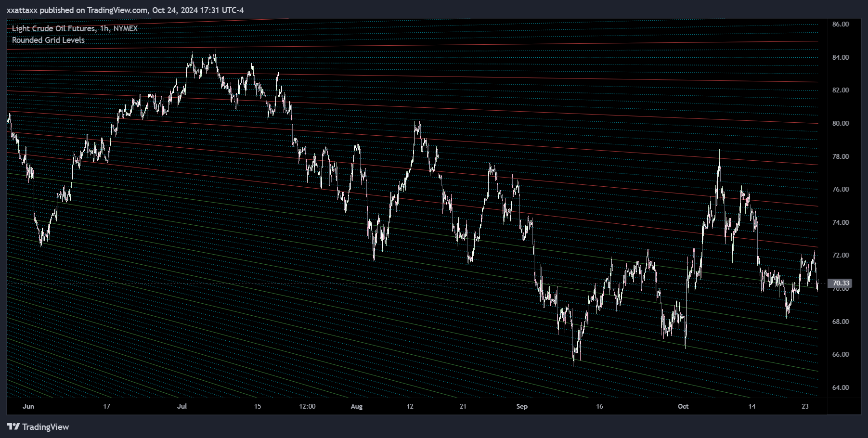Image resolution: width=868 pixels, height=438 pixels.
Task: Click the 76.00 price axis label
Action: coord(841,189)
